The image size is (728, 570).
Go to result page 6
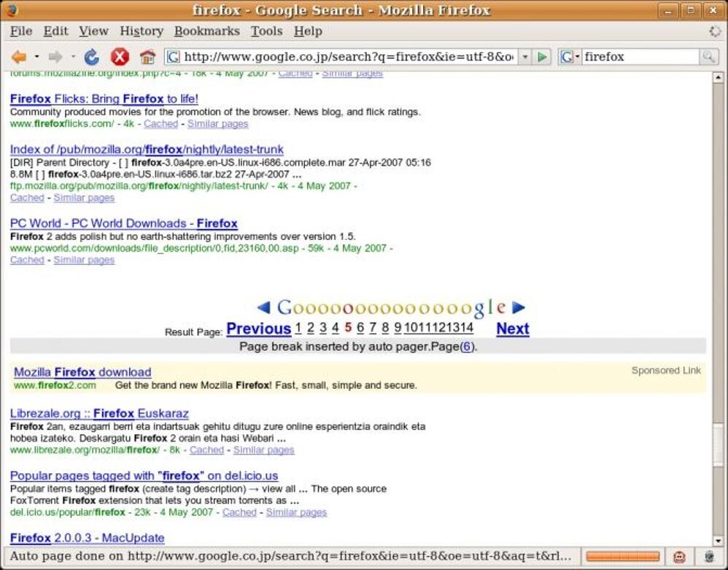click(x=360, y=328)
